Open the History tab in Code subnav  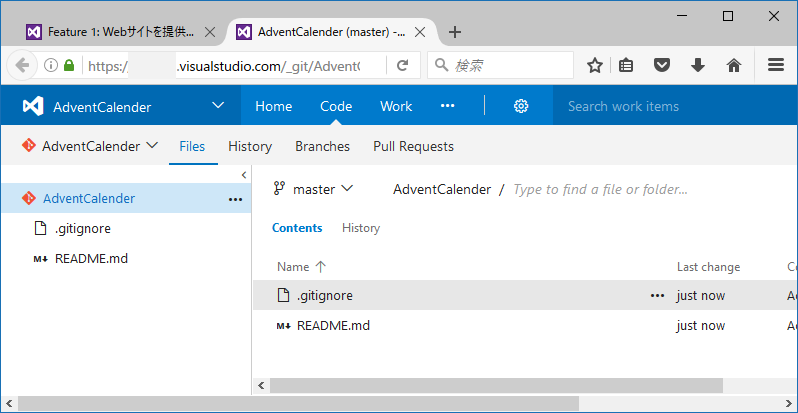tap(250, 146)
